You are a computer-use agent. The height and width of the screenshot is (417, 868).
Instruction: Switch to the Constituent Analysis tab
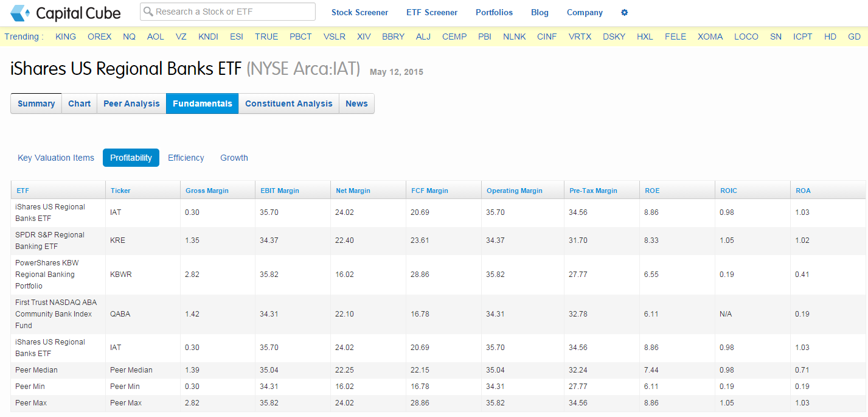click(289, 103)
